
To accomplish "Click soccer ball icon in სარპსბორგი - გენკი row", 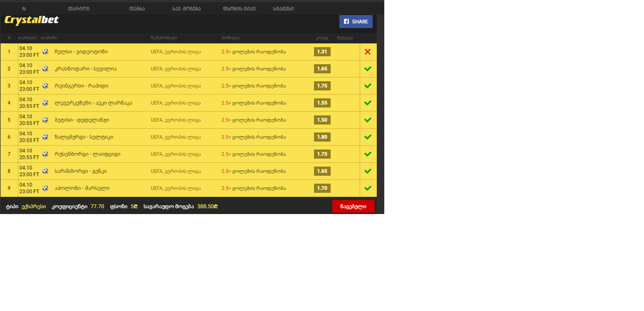I will point(45,171).
